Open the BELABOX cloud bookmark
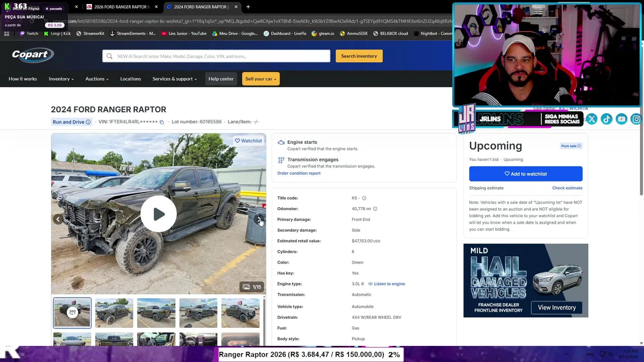Viewport: 644px width, 362px height. tap(390, 34)
